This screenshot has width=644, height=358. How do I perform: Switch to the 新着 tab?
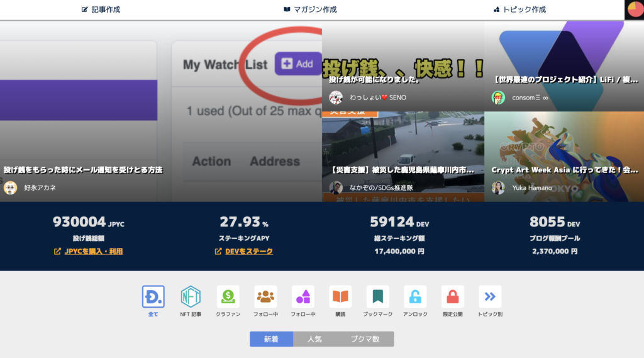(x=271, y=339)
